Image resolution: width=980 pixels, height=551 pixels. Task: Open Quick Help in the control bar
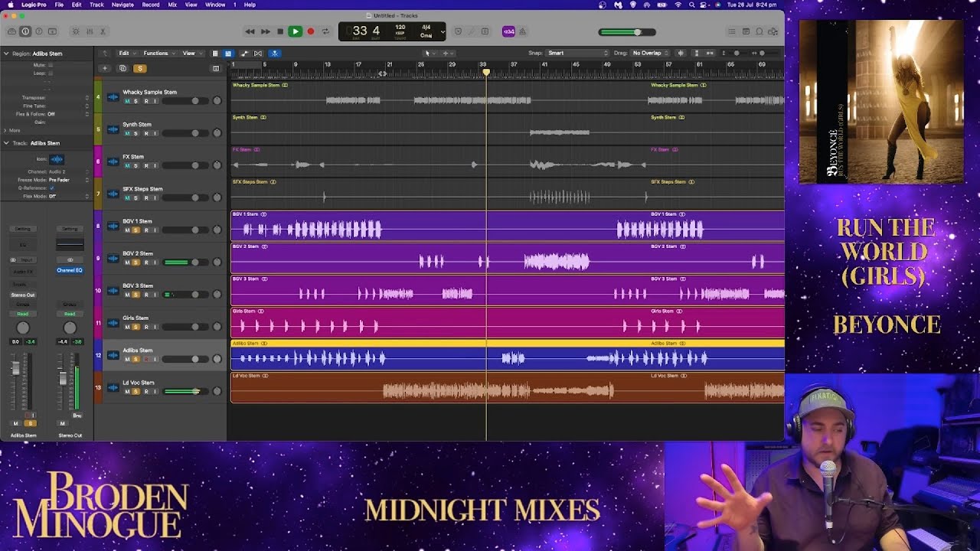pos(38,31)
